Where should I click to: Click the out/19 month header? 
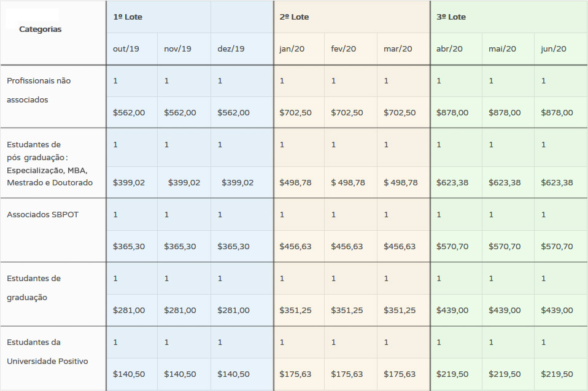[x=126, y=48]
